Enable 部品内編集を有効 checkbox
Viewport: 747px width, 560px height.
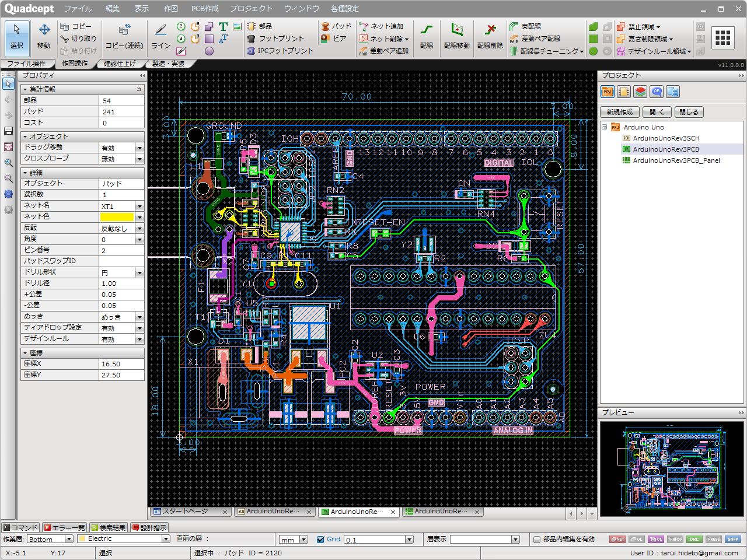[537, 540]
